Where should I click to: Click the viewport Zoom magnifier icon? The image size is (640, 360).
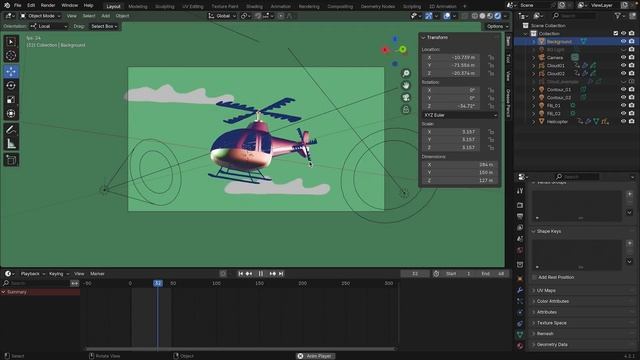click(x=406, y=73)
